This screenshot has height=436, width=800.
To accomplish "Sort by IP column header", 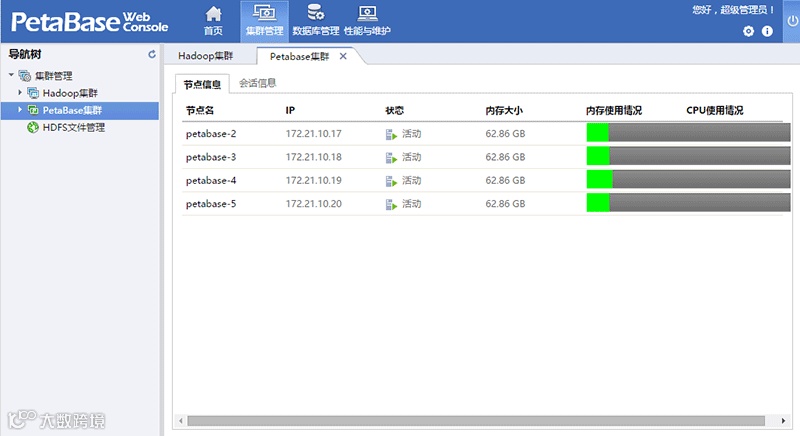I will [290, 110].
